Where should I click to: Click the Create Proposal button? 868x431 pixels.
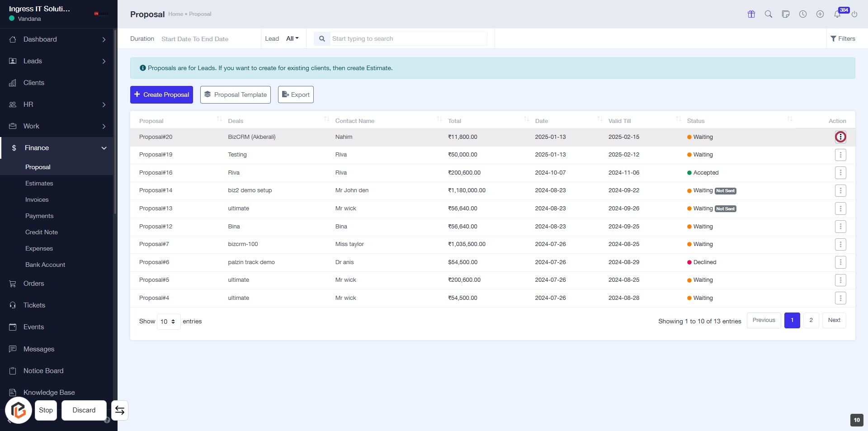pos(161,95)
